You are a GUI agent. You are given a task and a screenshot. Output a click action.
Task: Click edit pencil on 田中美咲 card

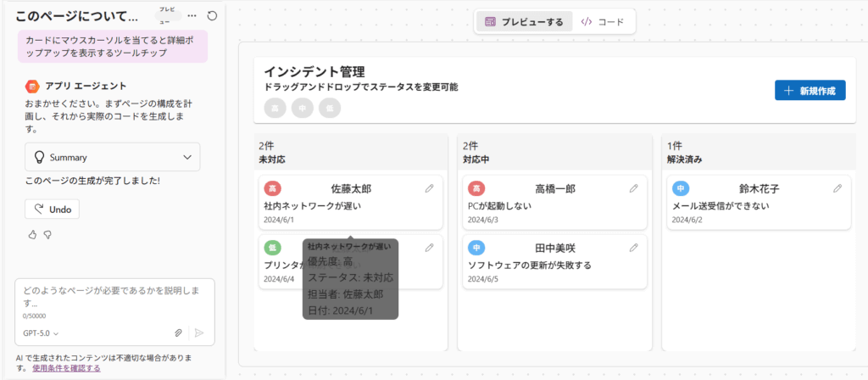634,248
